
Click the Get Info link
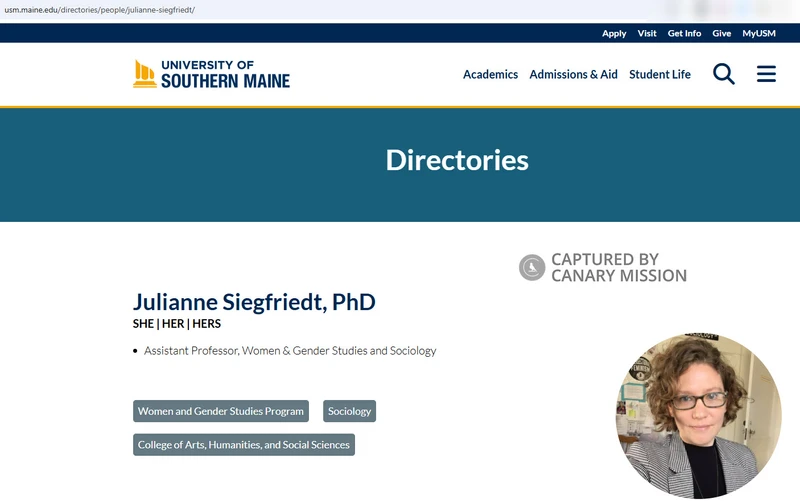tap(684, 33)
